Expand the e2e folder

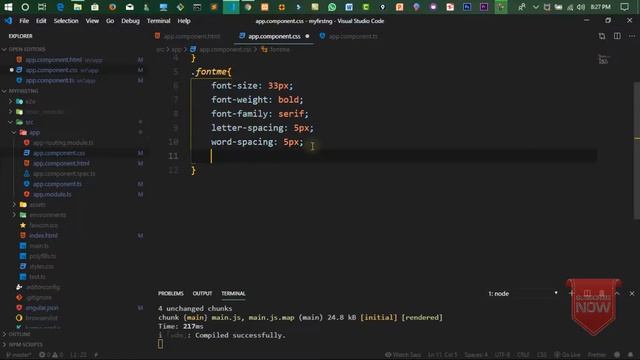click(x=30, y=101)
